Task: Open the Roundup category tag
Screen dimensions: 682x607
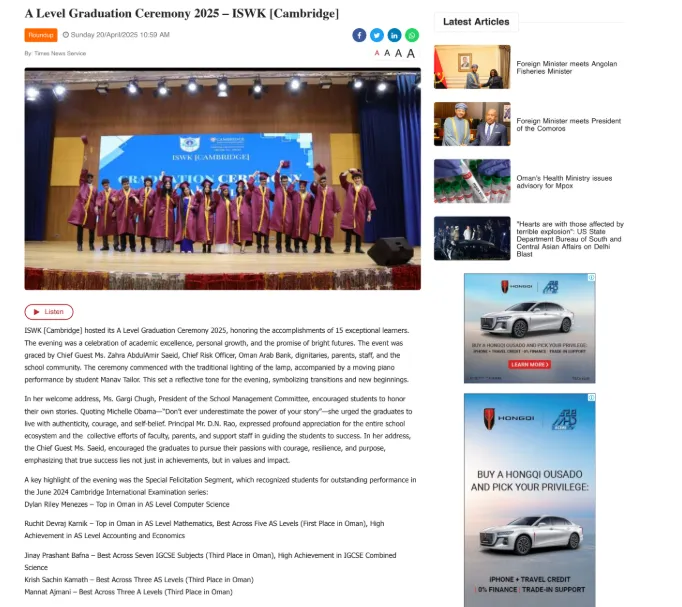Action: (40, 35)
